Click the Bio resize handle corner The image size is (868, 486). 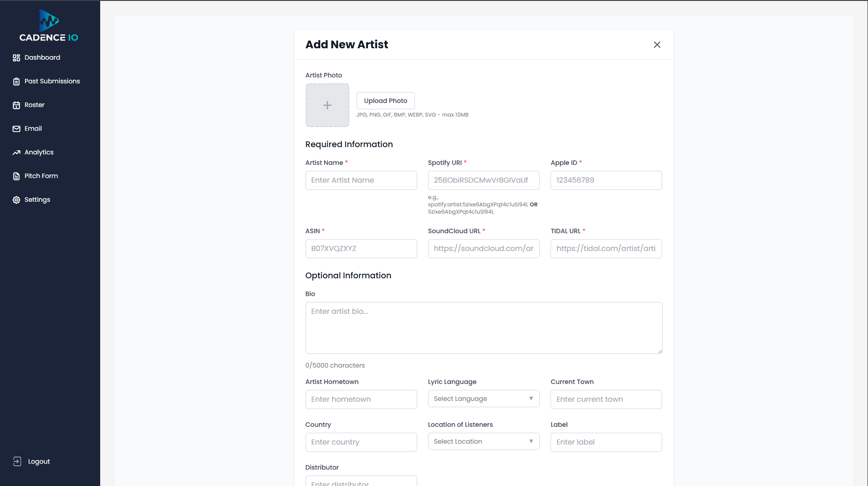coord(659,351)
